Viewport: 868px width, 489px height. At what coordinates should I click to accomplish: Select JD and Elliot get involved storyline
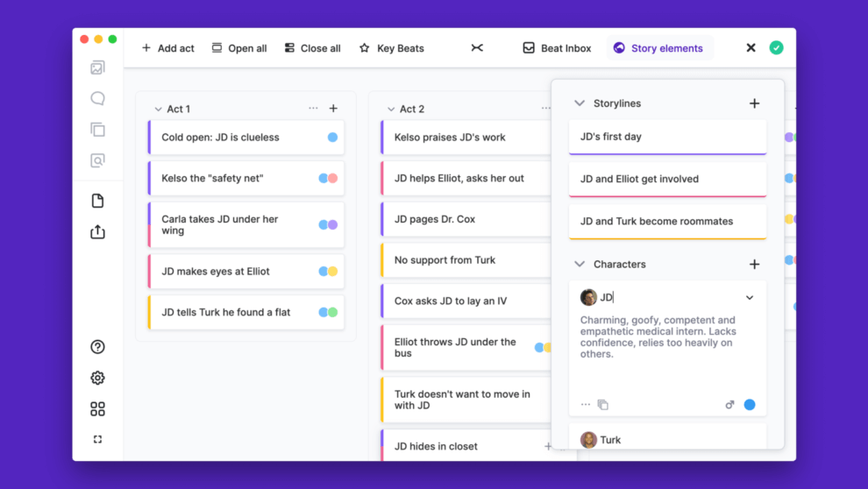click(x=667, y=180)
